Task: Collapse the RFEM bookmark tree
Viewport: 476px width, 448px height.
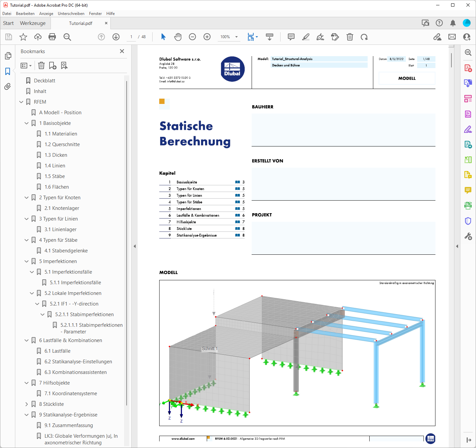Action: click(21, 102)
